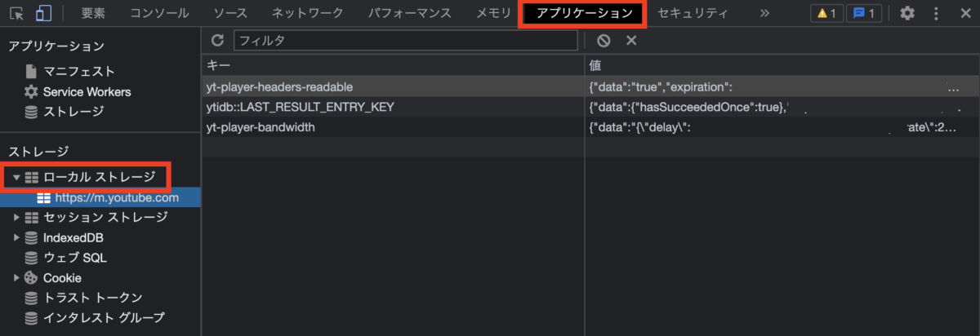Image resolution: width=980 pixels, height=336 pixels.
Task: Click the マニフェスト document icon
Action: (31, 72)
